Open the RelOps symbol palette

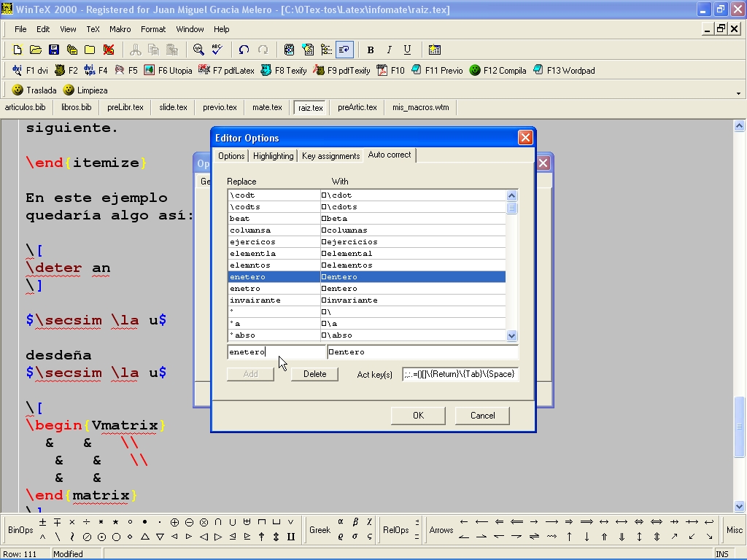396,530
